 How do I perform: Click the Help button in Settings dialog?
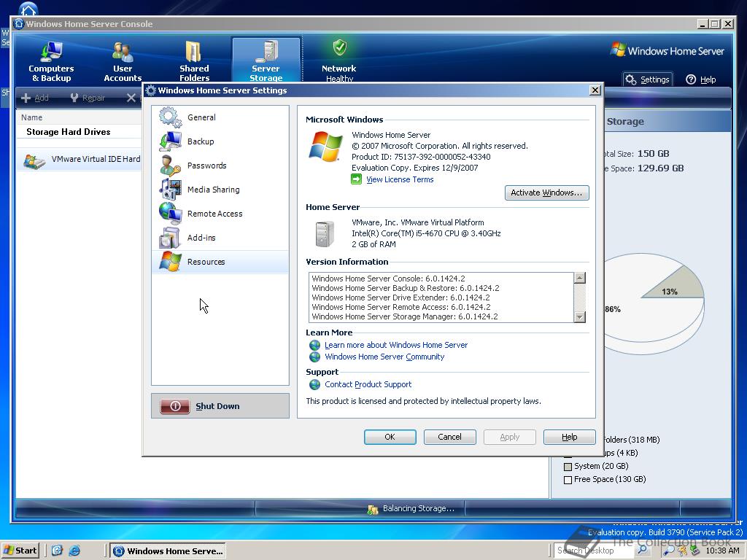point(569,437)
